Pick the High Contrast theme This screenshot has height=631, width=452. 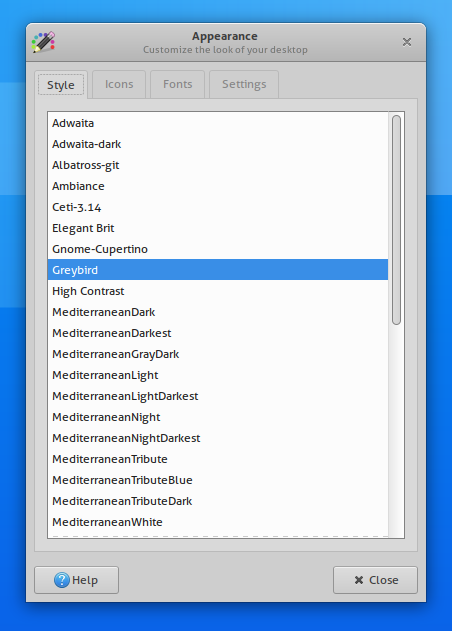point(218,291)
